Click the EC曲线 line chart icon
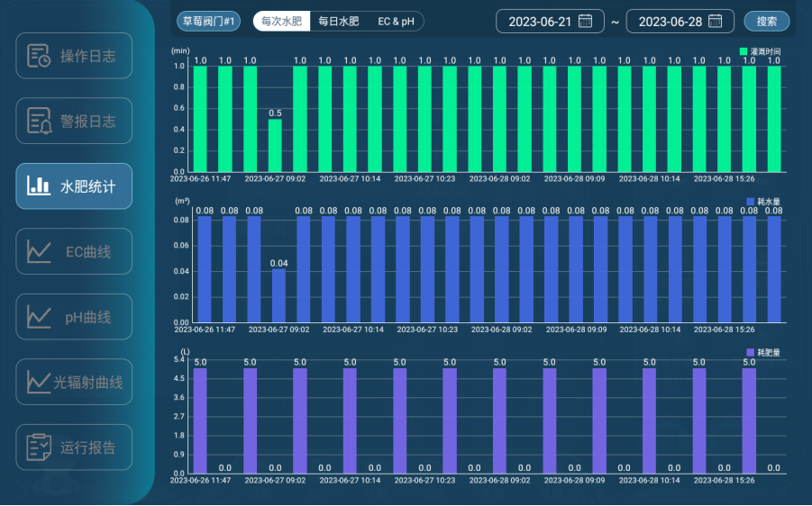The height and width of the screenshot is (506, 812). [39, 251]
